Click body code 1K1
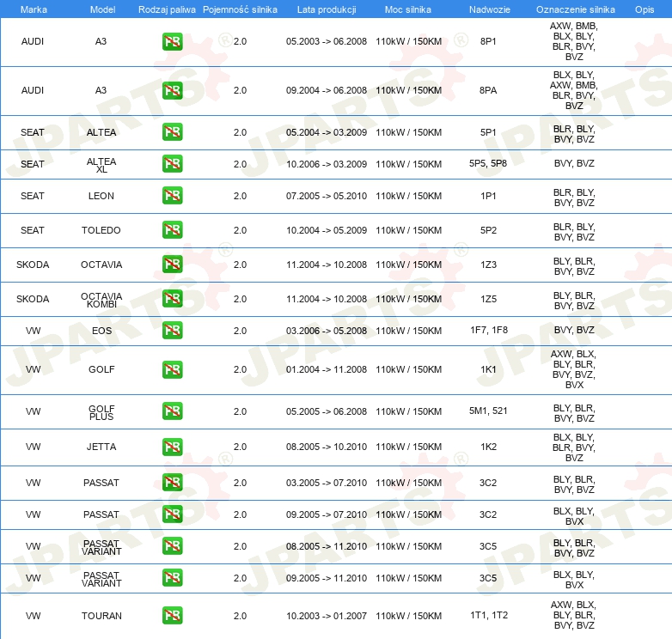This screenshot has height=639, width=672. pyautogui.click(x=488, y=369)
